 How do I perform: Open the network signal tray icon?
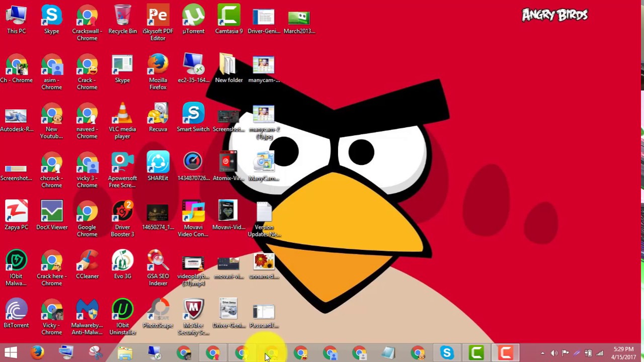click(x=600, y=353)
